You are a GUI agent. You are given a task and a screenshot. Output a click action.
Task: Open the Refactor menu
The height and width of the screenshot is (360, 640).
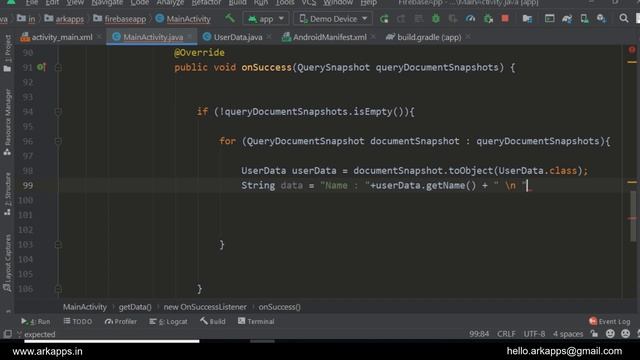click(x=207, y=2)
